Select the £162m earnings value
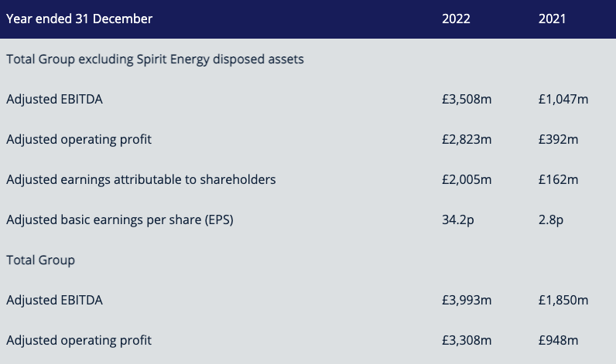 click(558, 179)
